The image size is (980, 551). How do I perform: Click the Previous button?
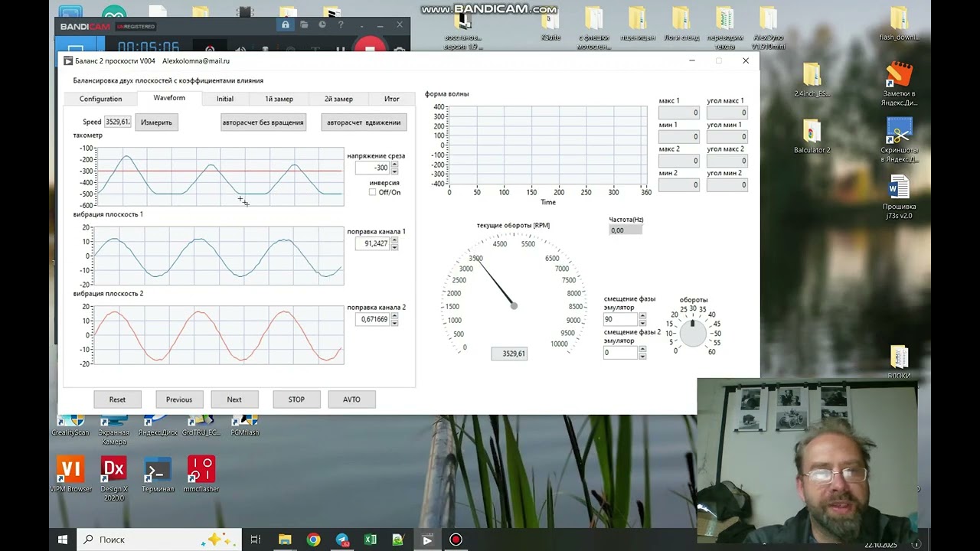click(179, 399)
